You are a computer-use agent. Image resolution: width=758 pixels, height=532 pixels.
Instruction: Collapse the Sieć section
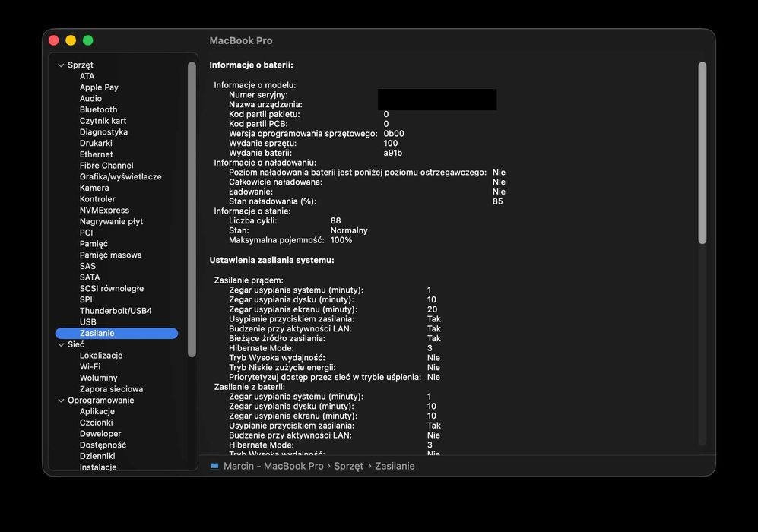pyautogui.click(x=61, y=344)
